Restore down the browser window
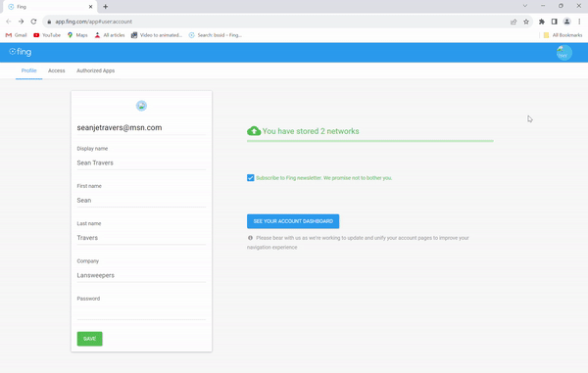The width and height of the screenshot is (588, 373). [561, 6]
